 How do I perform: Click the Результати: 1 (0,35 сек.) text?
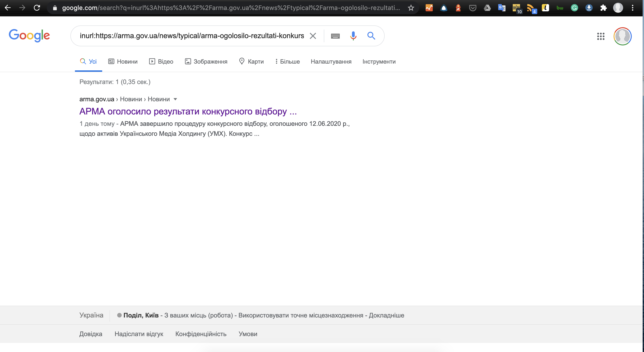point(115,82)
